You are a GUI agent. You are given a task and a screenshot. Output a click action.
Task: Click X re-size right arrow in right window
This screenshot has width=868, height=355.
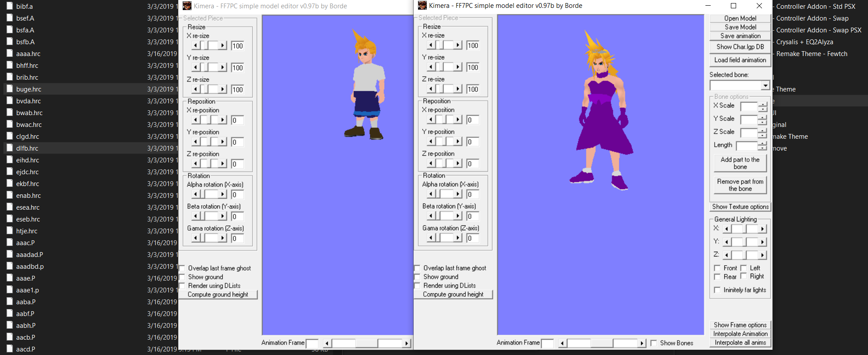[x=458, y=45]
